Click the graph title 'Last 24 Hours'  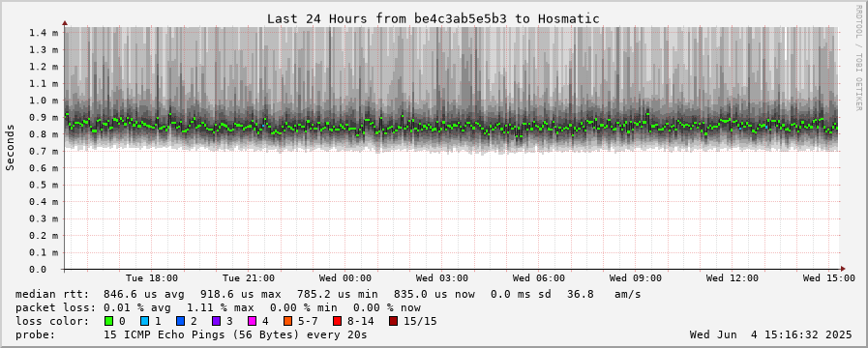[x=316, y=18]
